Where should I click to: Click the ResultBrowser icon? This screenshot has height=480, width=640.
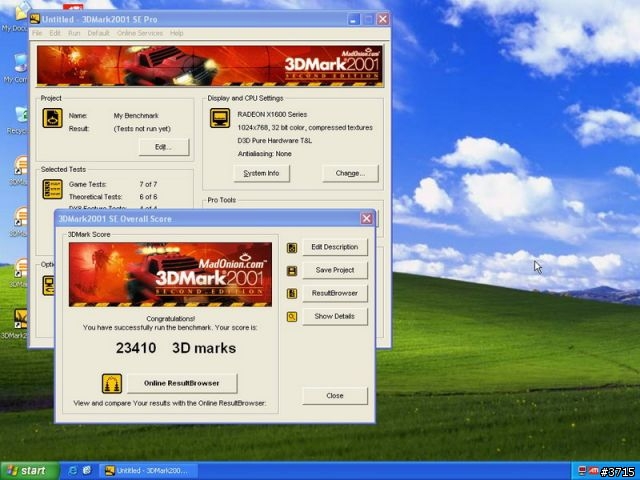pyautogui.click(x=292, y=293)
